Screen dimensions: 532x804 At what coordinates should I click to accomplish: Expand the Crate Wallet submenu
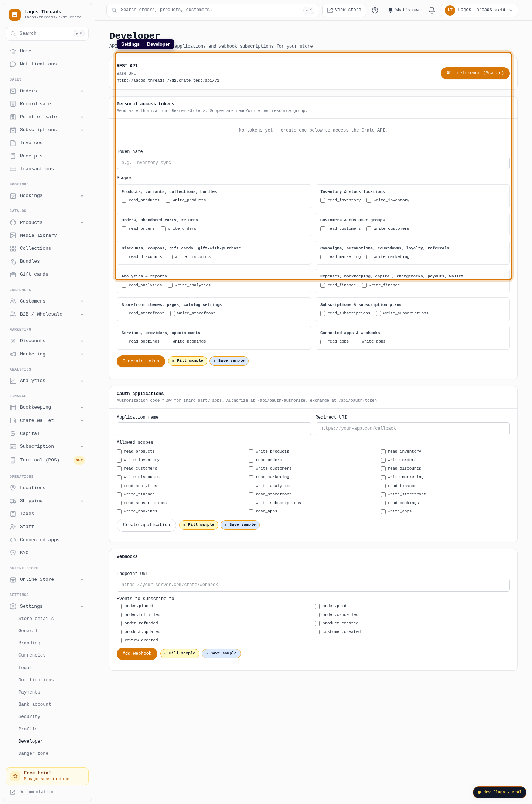tap(82, 420)
